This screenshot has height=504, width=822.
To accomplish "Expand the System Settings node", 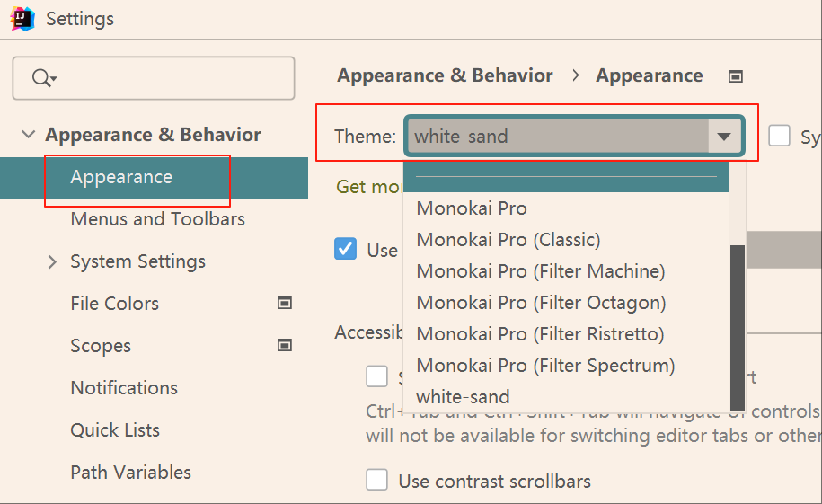I will click(52, 262).
